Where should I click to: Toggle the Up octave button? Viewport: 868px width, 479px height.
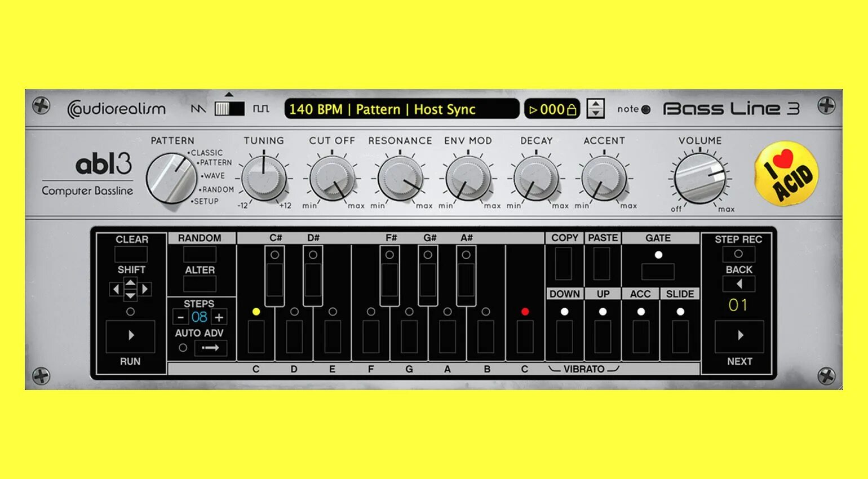(603, 337)
